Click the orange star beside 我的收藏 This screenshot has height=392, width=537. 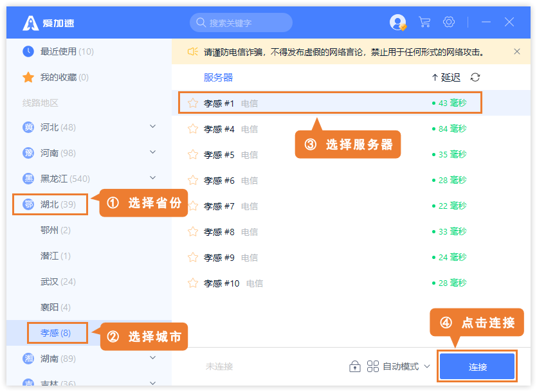coord(28,77)
